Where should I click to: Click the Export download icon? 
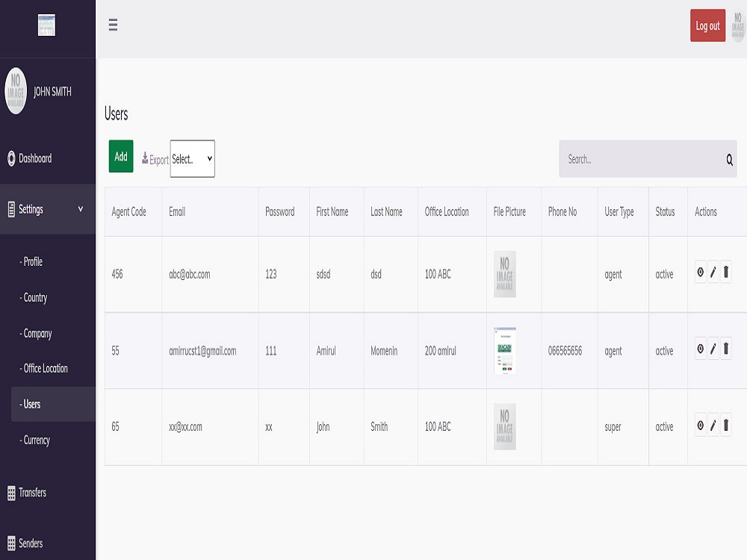145,158
